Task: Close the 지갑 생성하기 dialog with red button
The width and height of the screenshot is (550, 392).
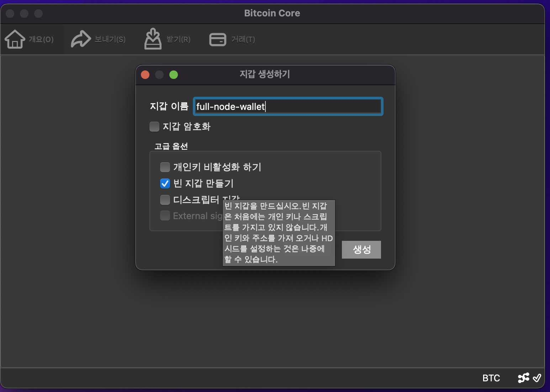Action: point(145,75)
